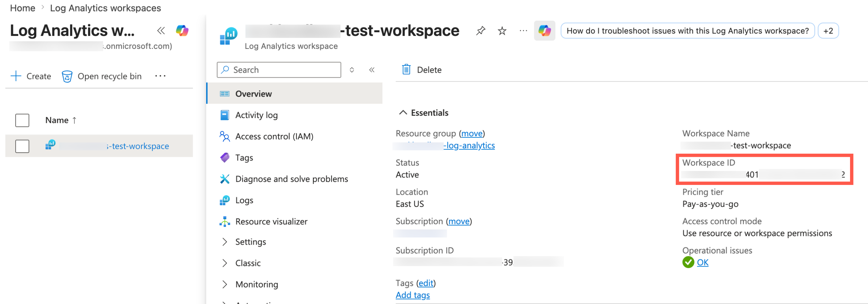Click 'Use resource or workspace permissions' text
The height and width of the screenshot is (304, 868).
point(757,233)
